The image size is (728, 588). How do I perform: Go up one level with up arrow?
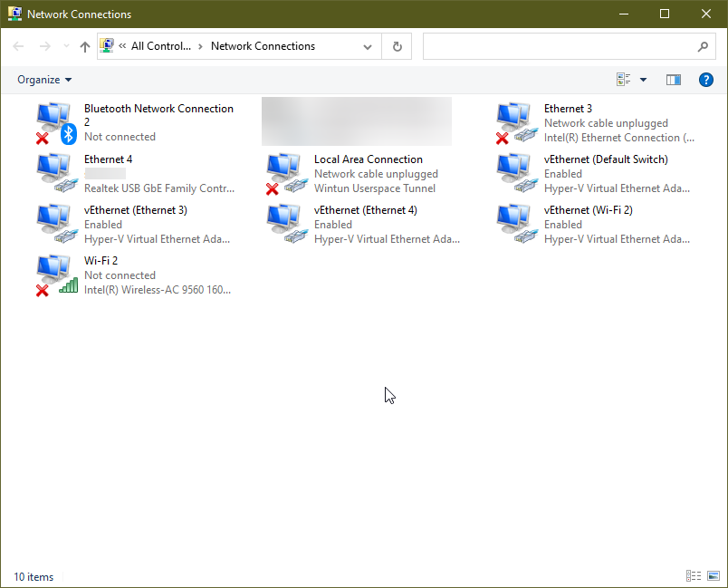pos(84,46)
